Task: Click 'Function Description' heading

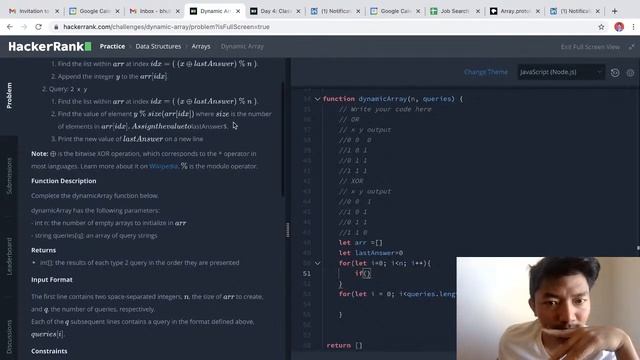Action: (x=64, y=181)
